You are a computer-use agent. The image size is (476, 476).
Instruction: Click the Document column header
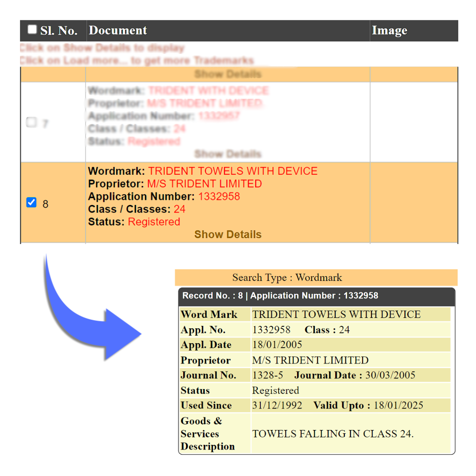click(118, 31)
